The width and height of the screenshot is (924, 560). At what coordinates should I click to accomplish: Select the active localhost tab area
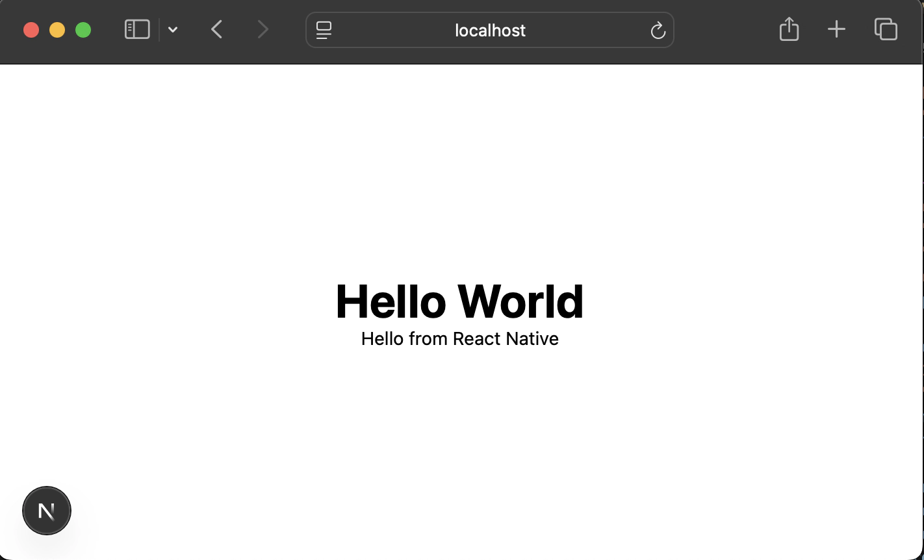[x=490, y=30]
